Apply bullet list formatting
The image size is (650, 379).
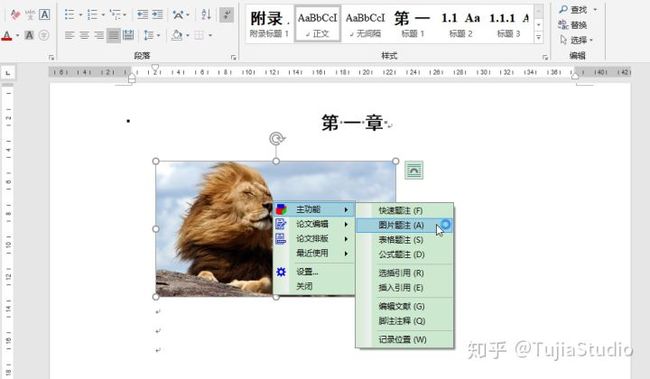pos(70,15)
